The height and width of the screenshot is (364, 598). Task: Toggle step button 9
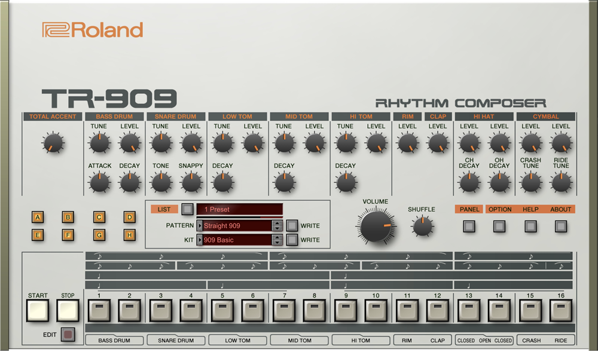point(346,310)
